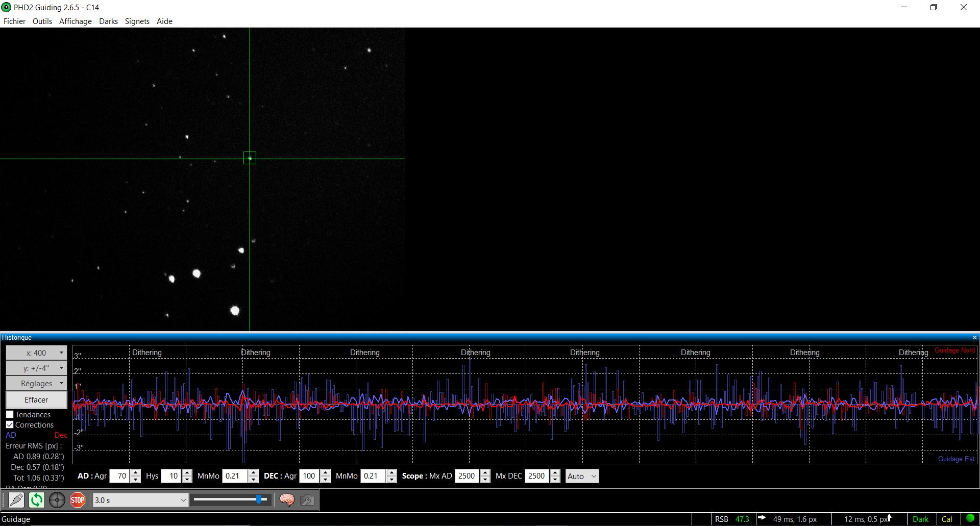
Task: Click the PHD crosshair guide icon
Action: point(57,500)
